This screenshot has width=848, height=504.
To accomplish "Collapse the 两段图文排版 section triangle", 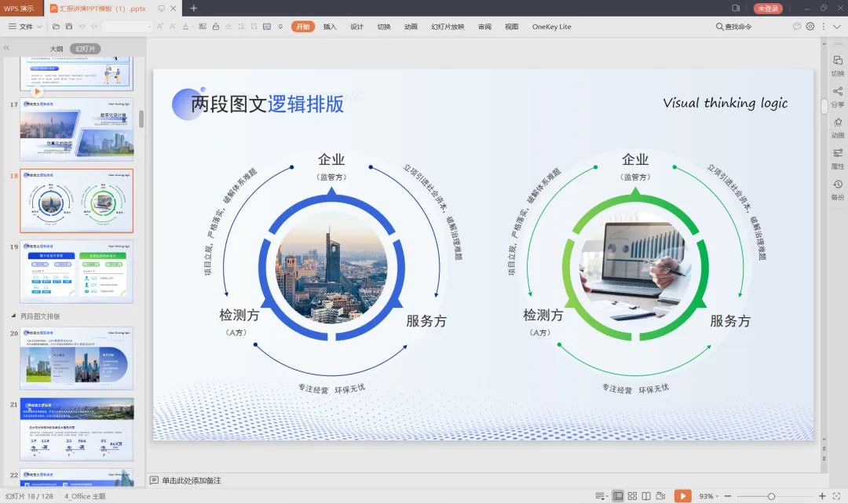I will (13, 316).
